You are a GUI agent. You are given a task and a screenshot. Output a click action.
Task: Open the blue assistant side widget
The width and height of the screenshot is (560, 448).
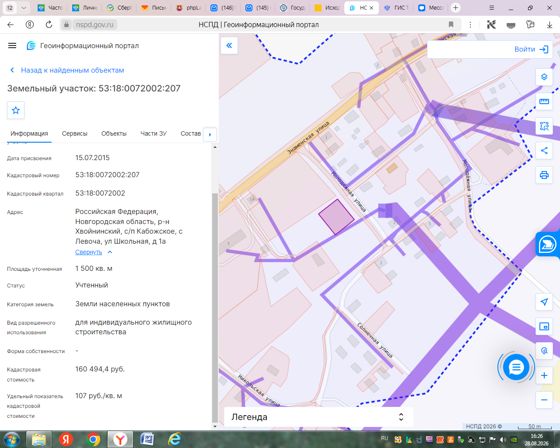point(547,244)
